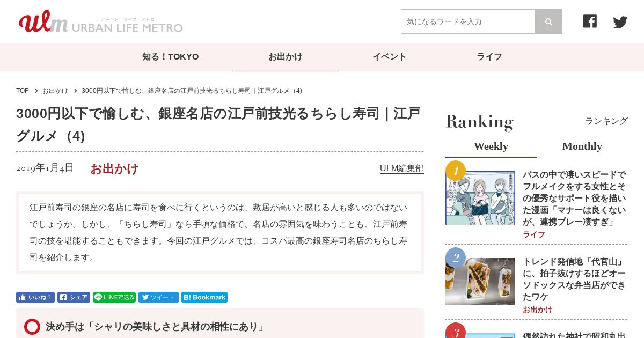
Task: Click the B! Bookmark button
Action: [204, 297]
